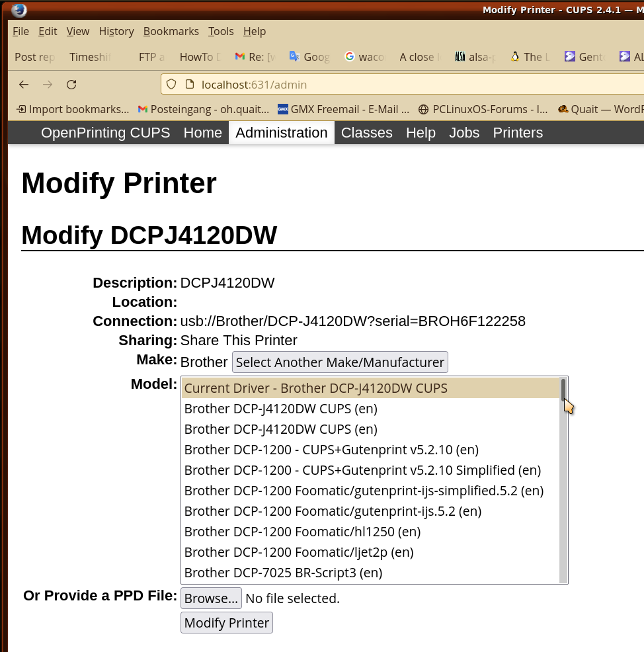The image size is (644, 652).
Task: Open Posteingang Gmail bookmark
Action: click(x=203, y=109)
